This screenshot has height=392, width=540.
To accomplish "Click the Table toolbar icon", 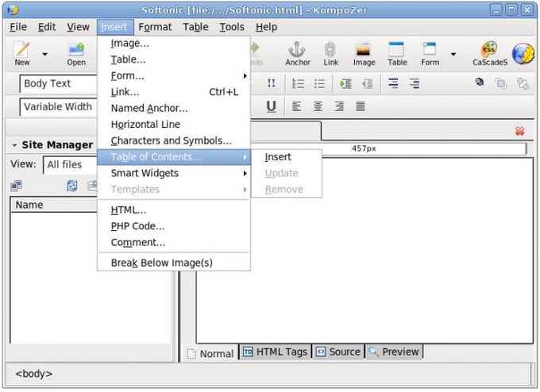I will click(x=397, y=53).
